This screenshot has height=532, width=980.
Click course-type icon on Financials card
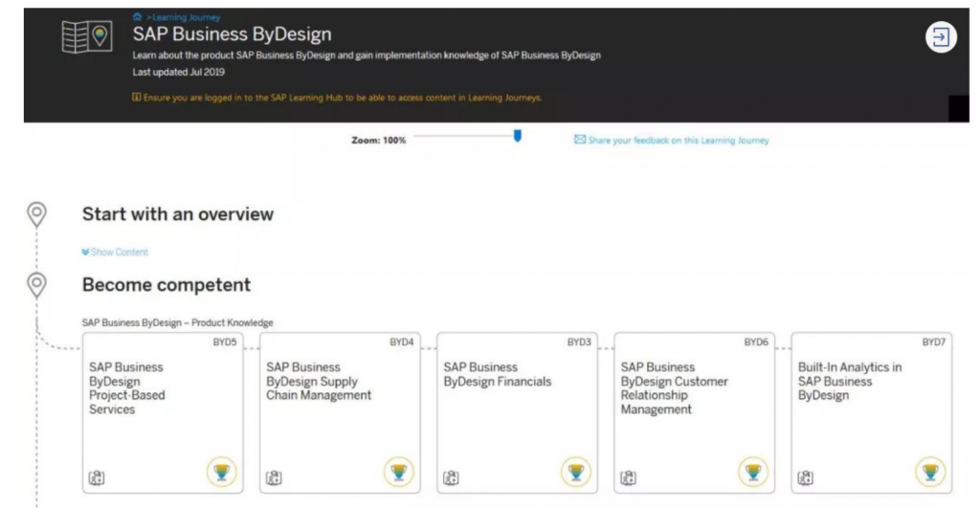[x=451, y=477]
